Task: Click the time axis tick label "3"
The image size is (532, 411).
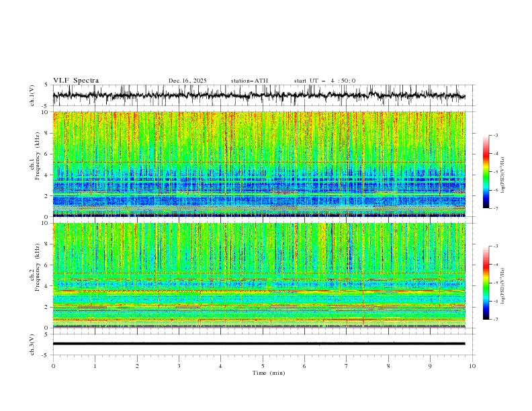Action: (179, 366)
